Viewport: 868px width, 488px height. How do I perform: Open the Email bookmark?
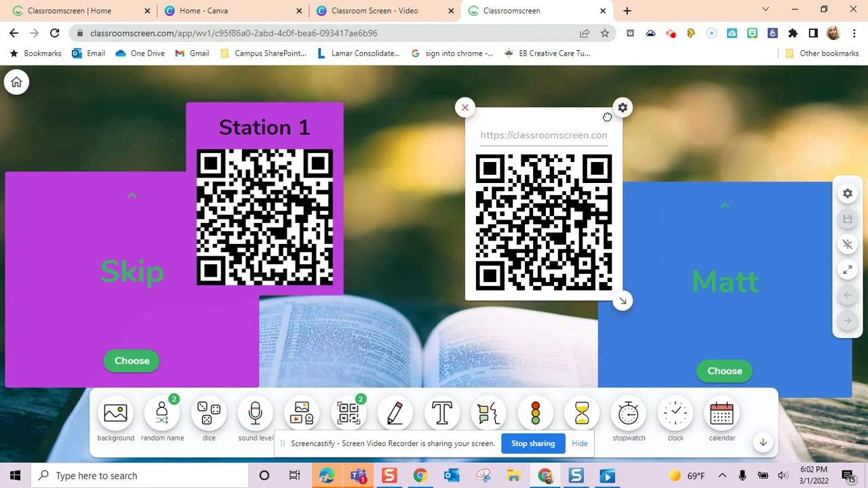(x=88, y=54)
